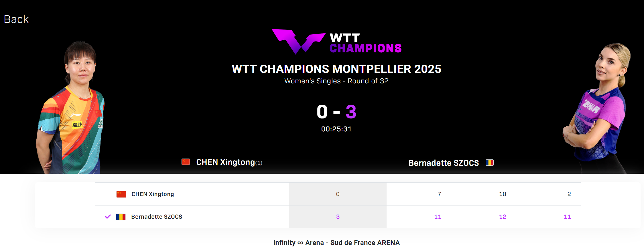Viewport: 644px width, 249px height.
Task: Click Szocs's second game score 12
Action: click(503, 217)
